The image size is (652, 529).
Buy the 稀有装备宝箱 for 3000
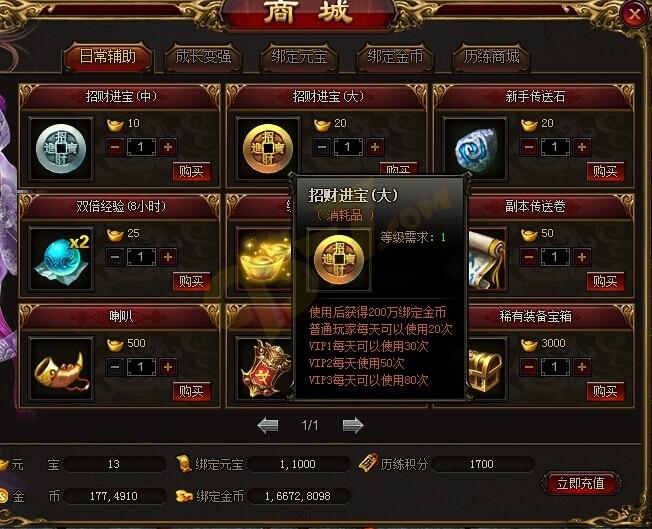tap(605, 391)
